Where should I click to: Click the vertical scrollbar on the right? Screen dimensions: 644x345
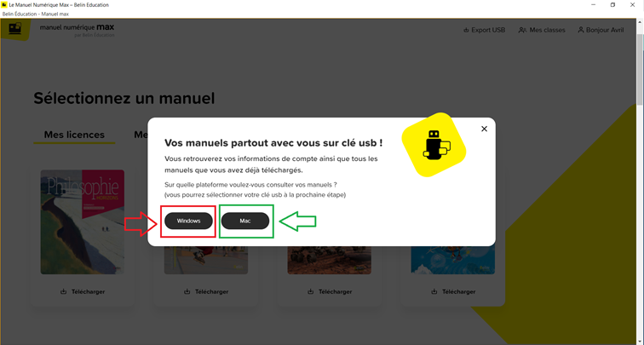(640, 68)
